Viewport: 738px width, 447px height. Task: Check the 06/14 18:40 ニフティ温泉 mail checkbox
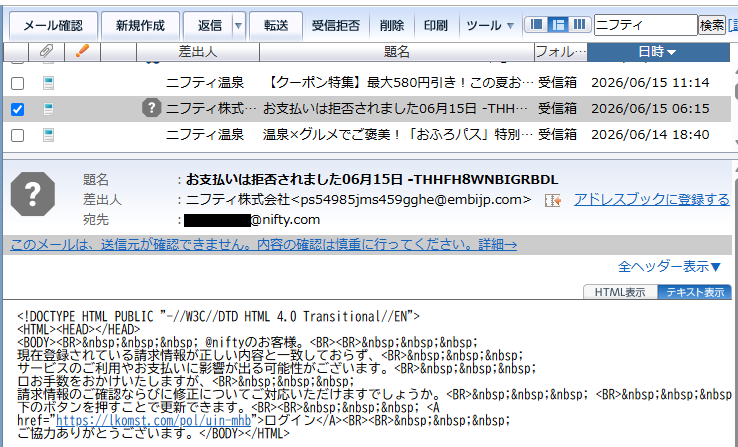[x=17, y=136]
